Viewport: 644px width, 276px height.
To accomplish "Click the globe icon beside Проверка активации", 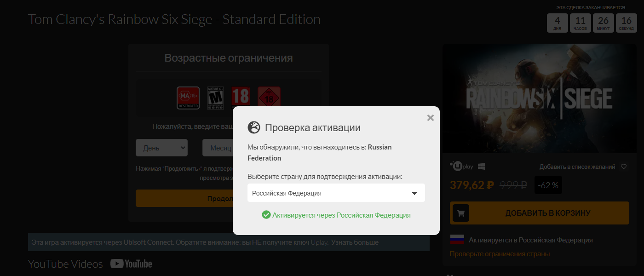I will (254, 128).
